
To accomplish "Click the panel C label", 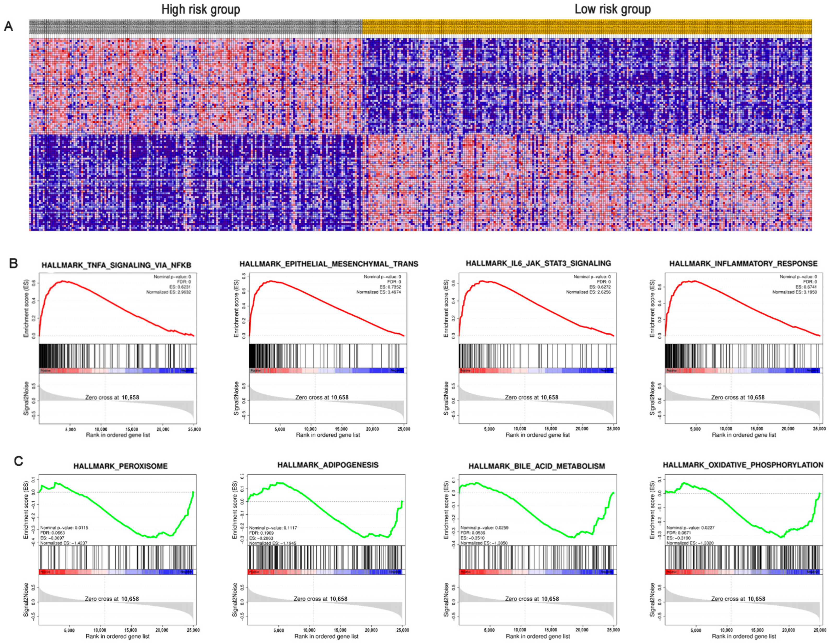I will point(18,461).
